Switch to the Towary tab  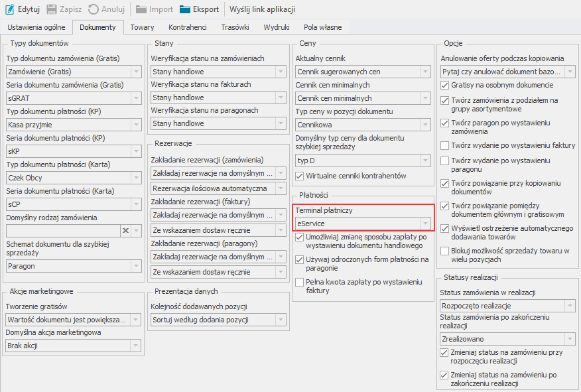[x=142, y=27]
